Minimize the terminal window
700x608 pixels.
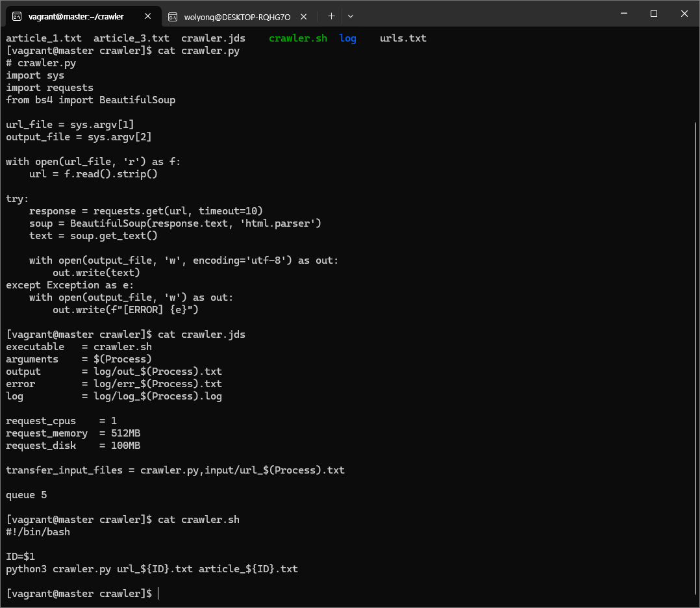[623, 14]
